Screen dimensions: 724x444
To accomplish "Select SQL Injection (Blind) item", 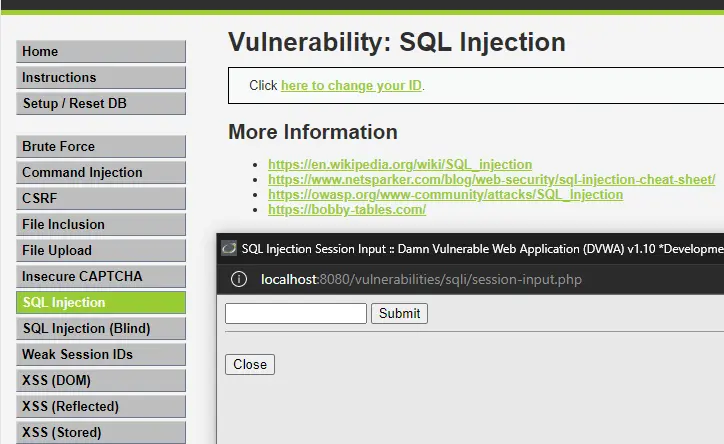I will (101, 328).
